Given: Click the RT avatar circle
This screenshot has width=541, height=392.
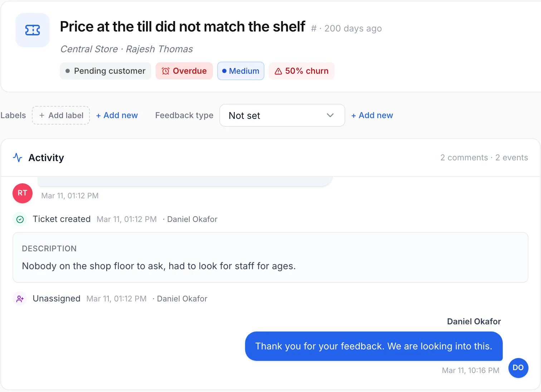Looking at the screenshot, I should [x=23, y=193].
